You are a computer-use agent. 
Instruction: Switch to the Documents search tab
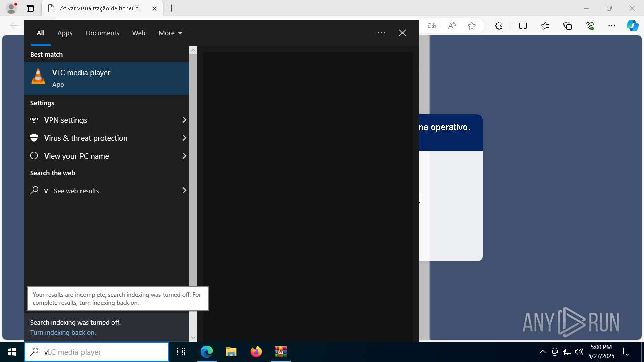coord(102,33)
